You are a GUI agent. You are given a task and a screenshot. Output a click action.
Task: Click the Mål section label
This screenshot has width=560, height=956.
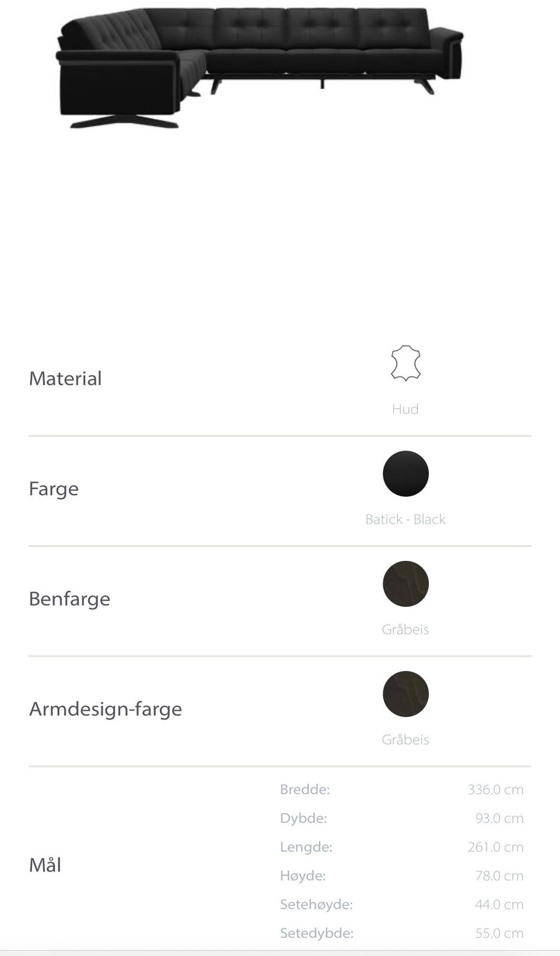point(45,865)
